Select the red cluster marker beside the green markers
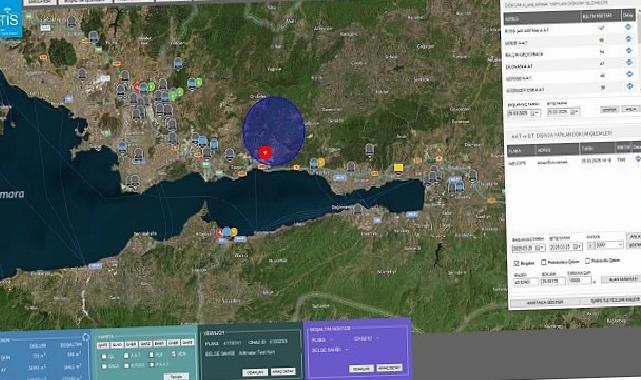641x380 pixels. (137, 87)
